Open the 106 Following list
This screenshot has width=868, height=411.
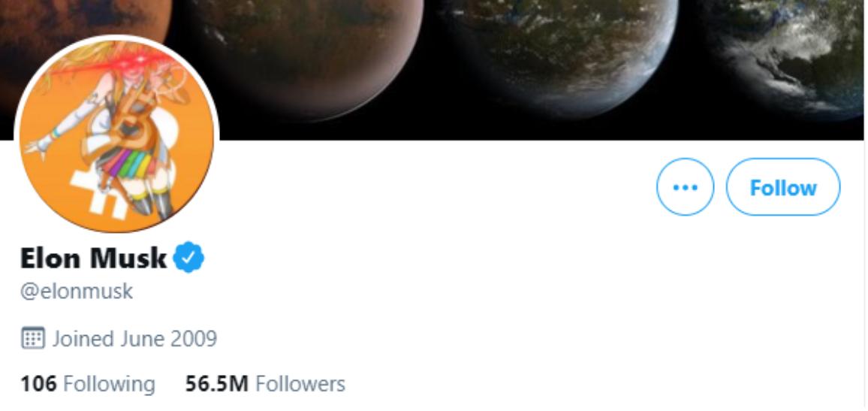point(87,384)
